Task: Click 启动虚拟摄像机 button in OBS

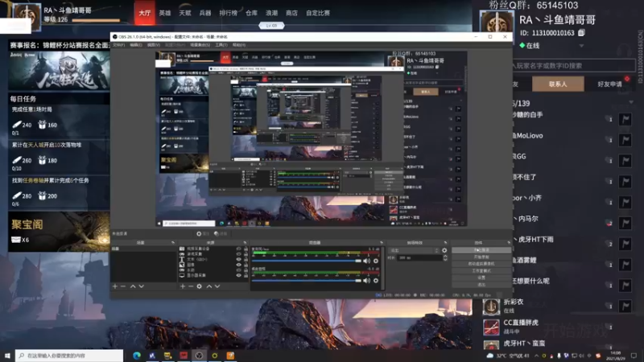Action: pos(481,264)
